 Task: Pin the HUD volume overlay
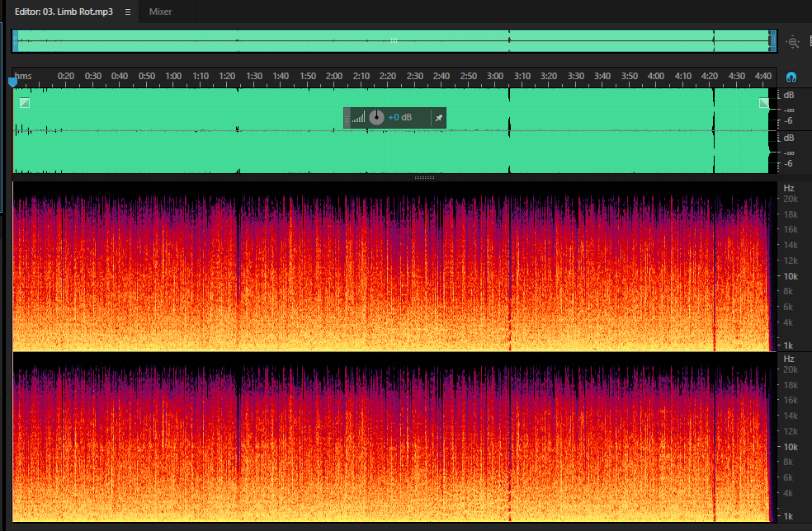click(439, 118)
